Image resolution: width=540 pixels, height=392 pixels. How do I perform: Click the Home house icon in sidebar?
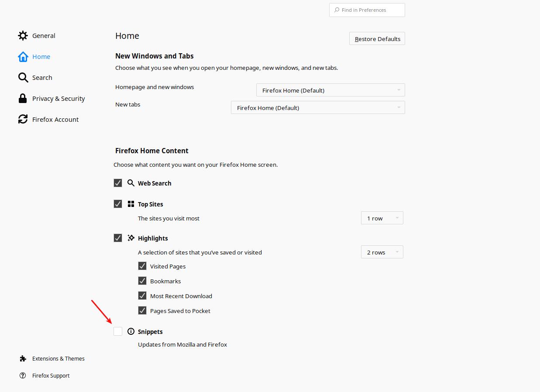[23, 57]
